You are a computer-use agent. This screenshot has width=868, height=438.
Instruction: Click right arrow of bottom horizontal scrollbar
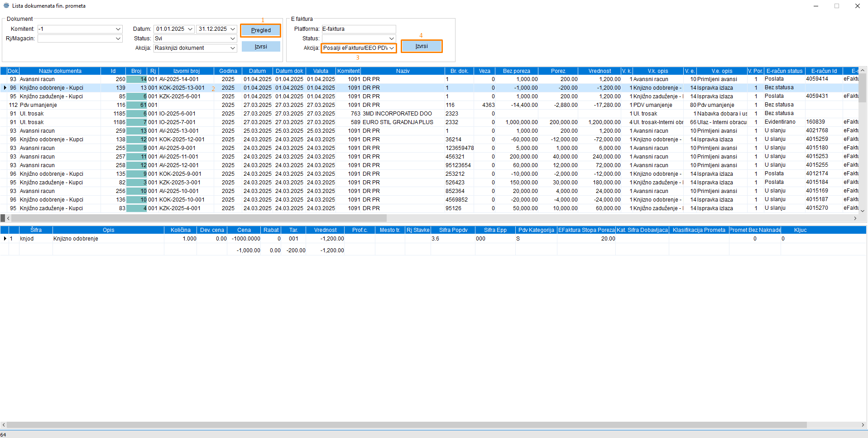click(863, 425)
